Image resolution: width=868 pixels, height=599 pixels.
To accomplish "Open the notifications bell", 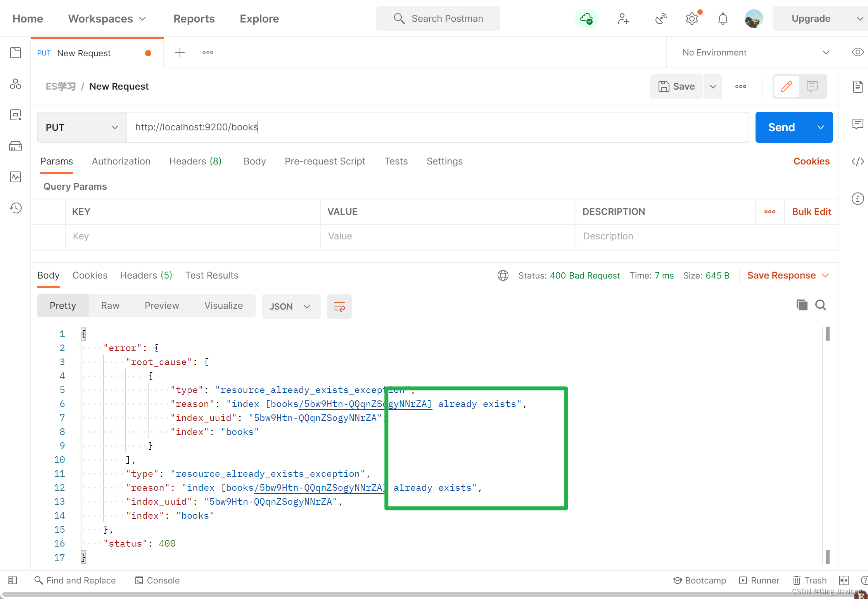I will [x=723, y=19].
